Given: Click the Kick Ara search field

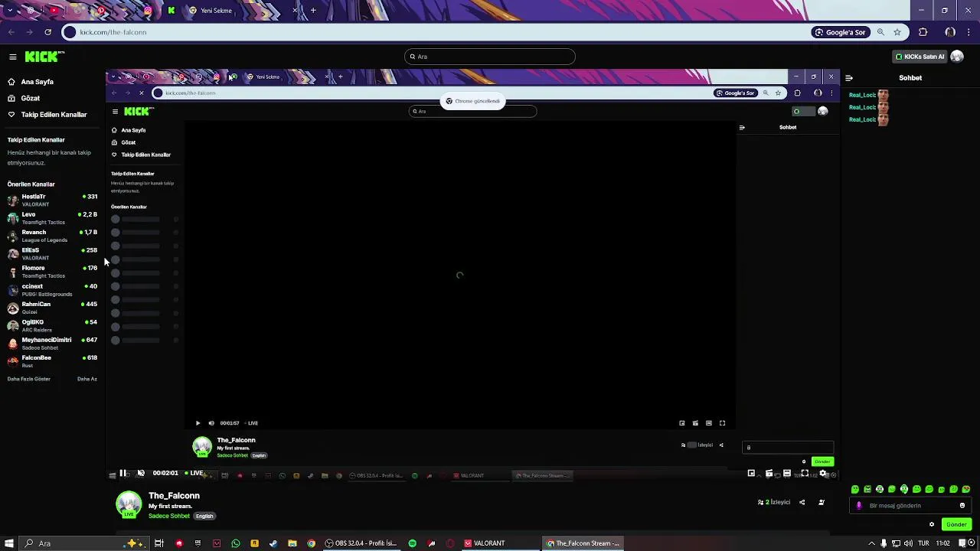Looking at the screenshot, I should (x=490, y=57).
